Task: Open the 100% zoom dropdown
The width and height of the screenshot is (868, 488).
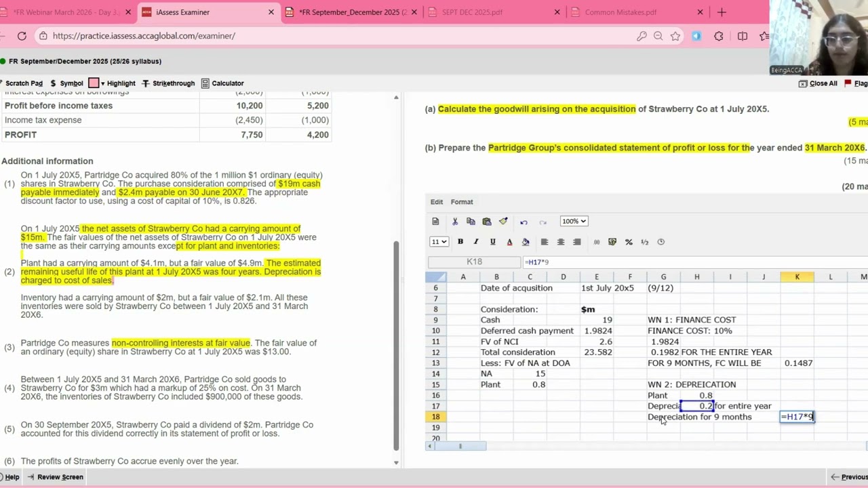Action: (x=574, y=222)
